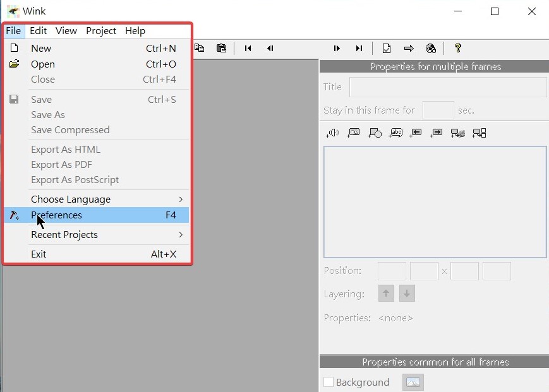Choose New from the File menu

pyautogui.click(x=97, y=48)
